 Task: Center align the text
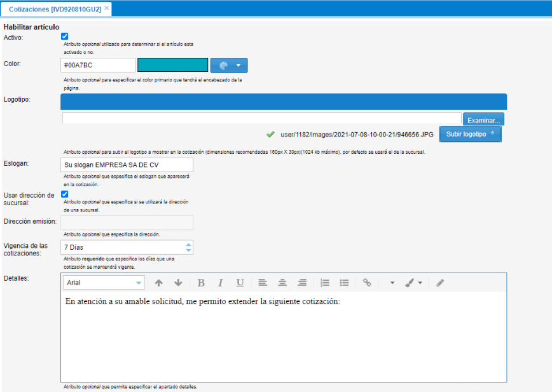[282, 283]
